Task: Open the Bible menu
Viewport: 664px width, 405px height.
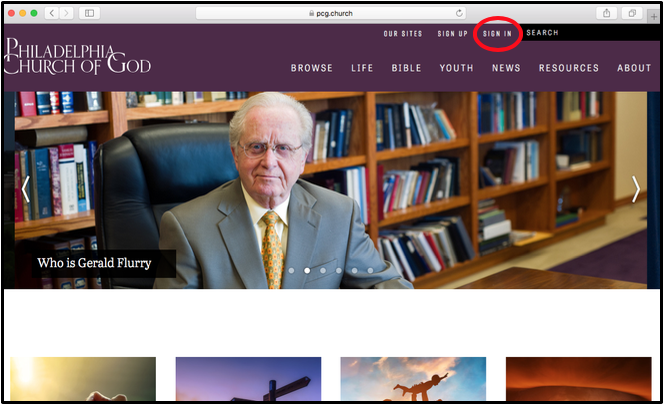Action: (x=407, y=68)
